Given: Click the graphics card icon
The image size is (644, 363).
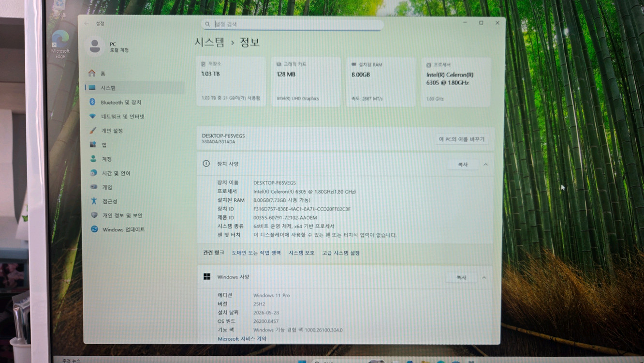Looking at the screenshot, I should coord(279,64).
